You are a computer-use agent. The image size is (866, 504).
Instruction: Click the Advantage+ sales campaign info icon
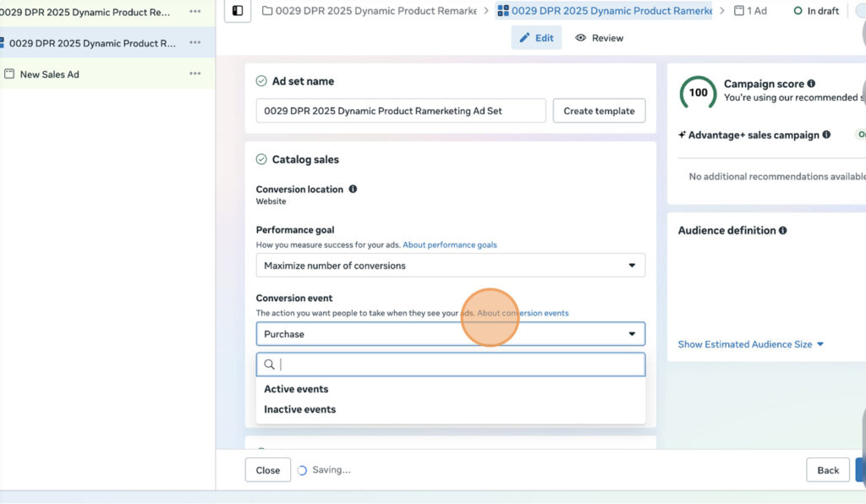[x=826, y=134]
